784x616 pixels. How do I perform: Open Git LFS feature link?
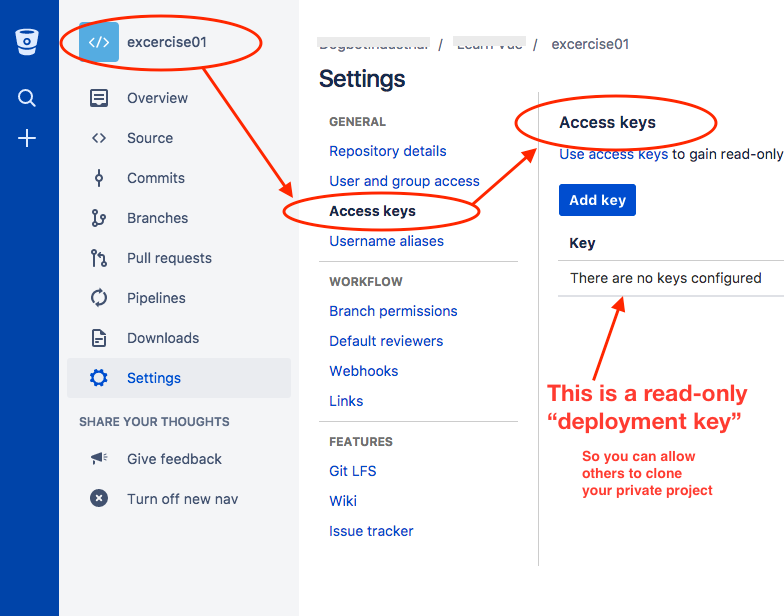[x=352, y=471]
